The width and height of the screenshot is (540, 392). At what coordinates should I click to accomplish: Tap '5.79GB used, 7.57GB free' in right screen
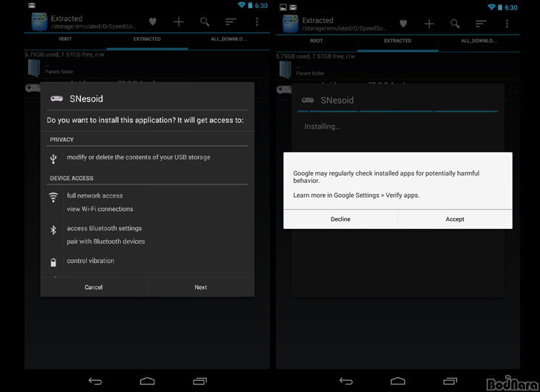(315, 56)
